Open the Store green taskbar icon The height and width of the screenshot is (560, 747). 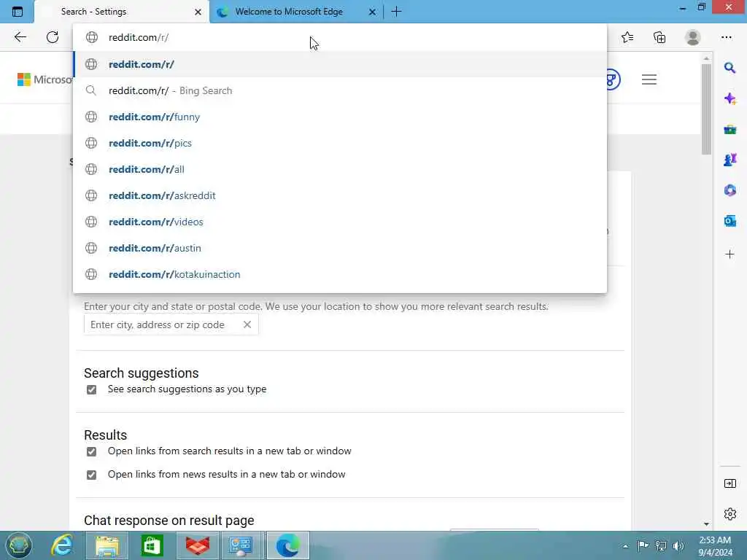(152, 545)
